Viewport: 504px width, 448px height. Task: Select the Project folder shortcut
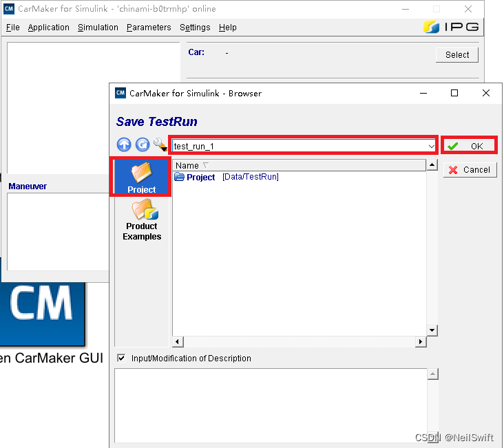point(141,177)
